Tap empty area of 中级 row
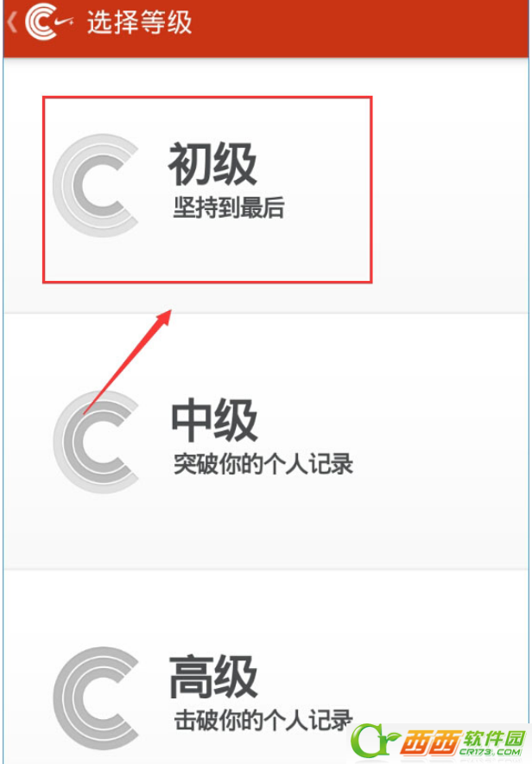This screenshot has width=532, height=764. coord(438,441)
